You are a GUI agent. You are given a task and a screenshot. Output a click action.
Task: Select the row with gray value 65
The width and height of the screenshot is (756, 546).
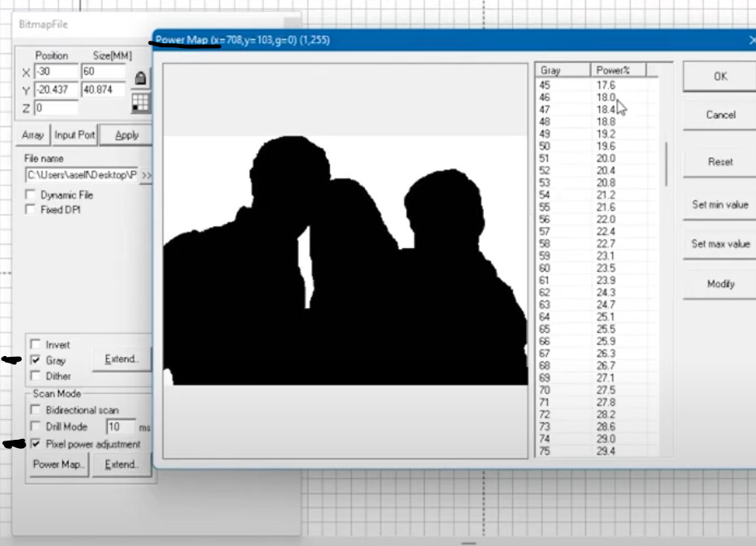pos(597,329)
